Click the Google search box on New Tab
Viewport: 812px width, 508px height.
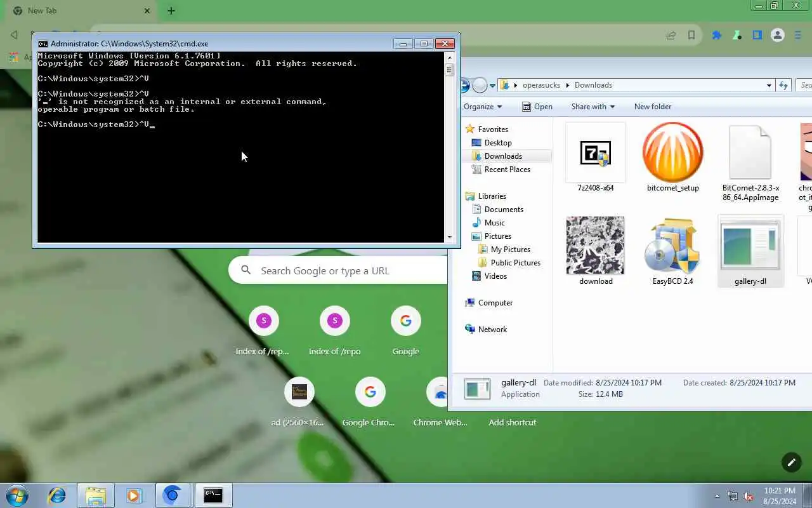pyautogui.click(x=337, y=271)
